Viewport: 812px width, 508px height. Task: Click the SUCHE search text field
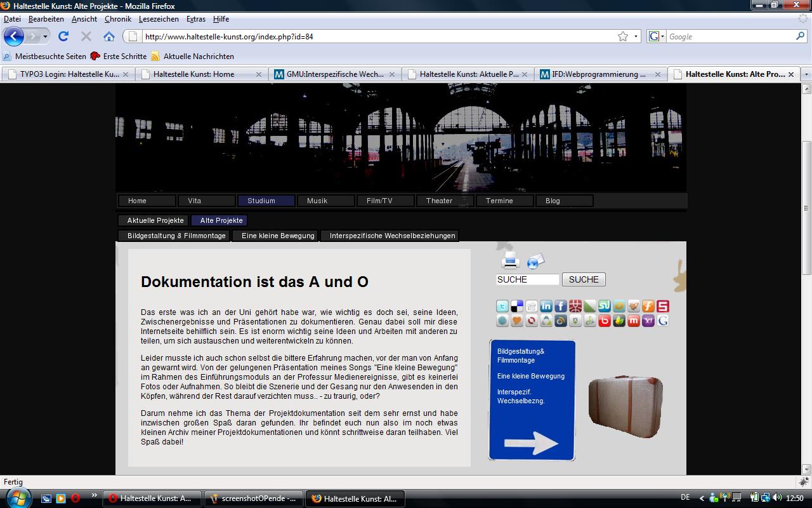[x=527, y=279]
